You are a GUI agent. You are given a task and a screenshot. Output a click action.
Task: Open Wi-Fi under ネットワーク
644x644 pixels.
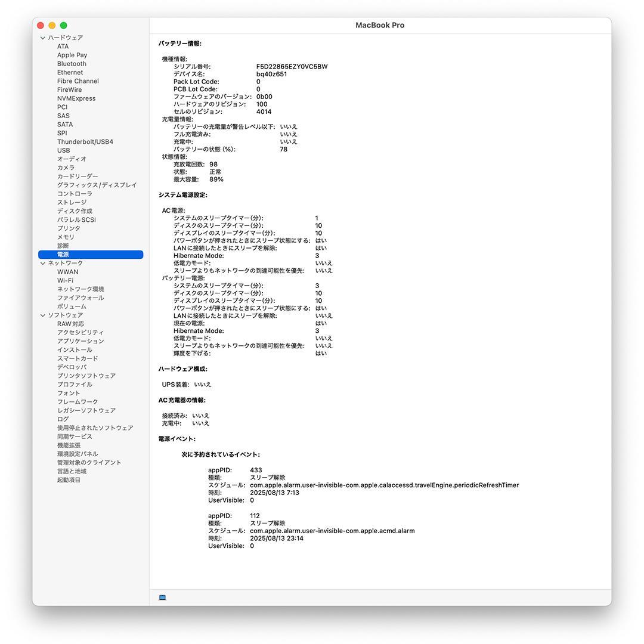tap(65, 281)
